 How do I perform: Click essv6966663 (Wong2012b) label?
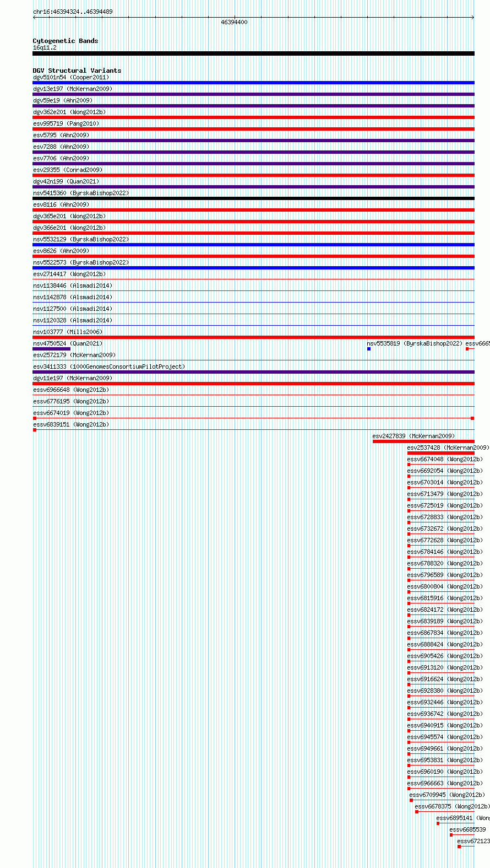(445, 783)
